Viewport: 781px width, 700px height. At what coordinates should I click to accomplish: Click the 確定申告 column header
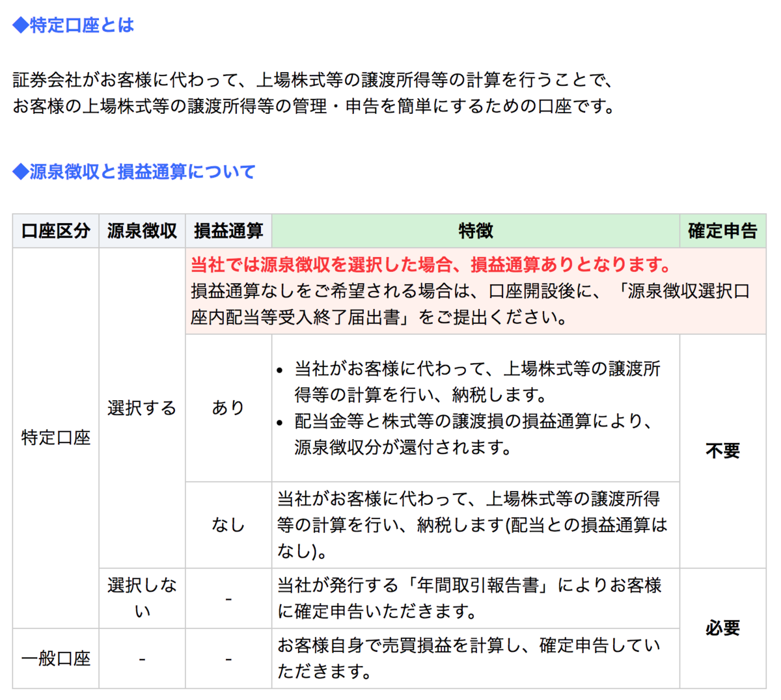coord(723,231)
